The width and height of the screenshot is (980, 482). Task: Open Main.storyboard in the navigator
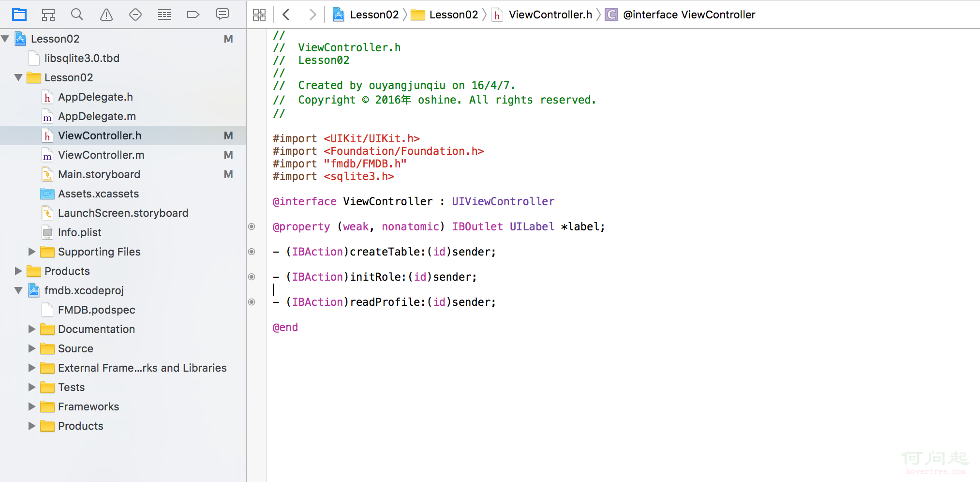[99, 174]
